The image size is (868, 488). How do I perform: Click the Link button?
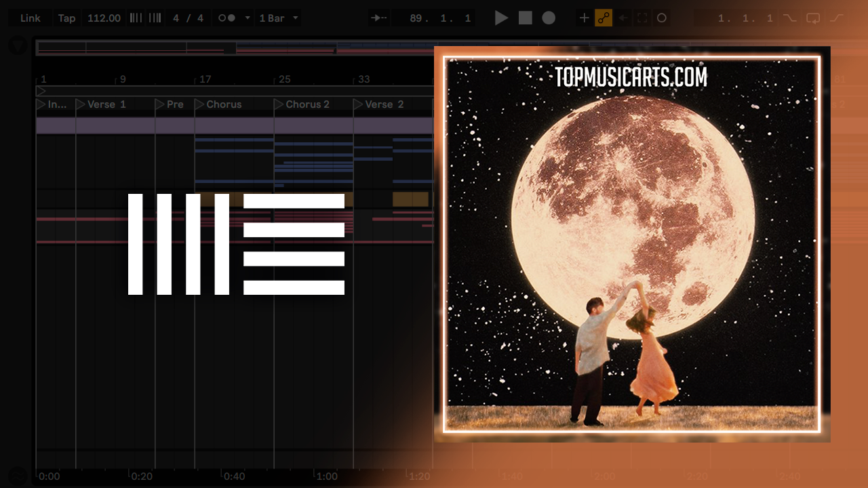click(x=31, y=18)
